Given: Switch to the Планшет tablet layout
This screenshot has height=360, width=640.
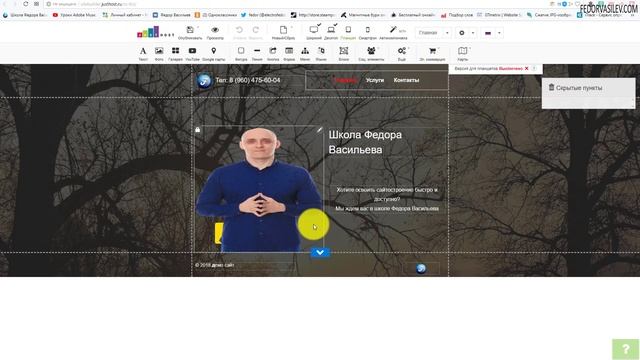Looking at the screenshot, I should 348,30.
